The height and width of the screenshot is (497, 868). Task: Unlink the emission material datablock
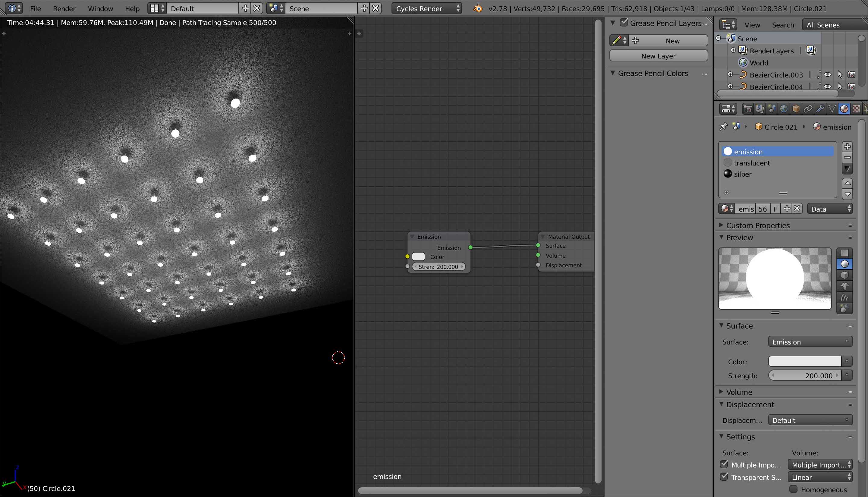click(x=797, y=209)
